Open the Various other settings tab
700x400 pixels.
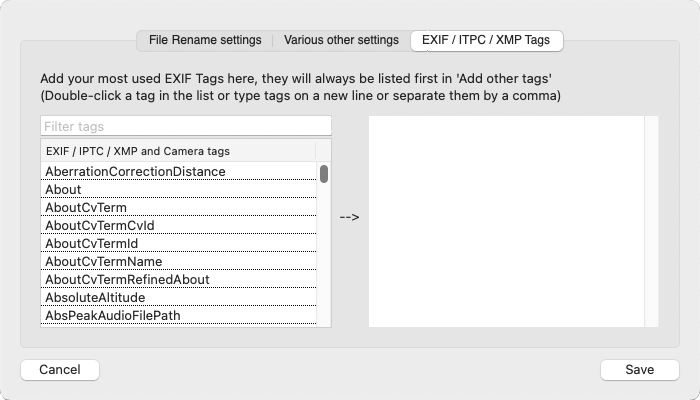tap(341, 40)
